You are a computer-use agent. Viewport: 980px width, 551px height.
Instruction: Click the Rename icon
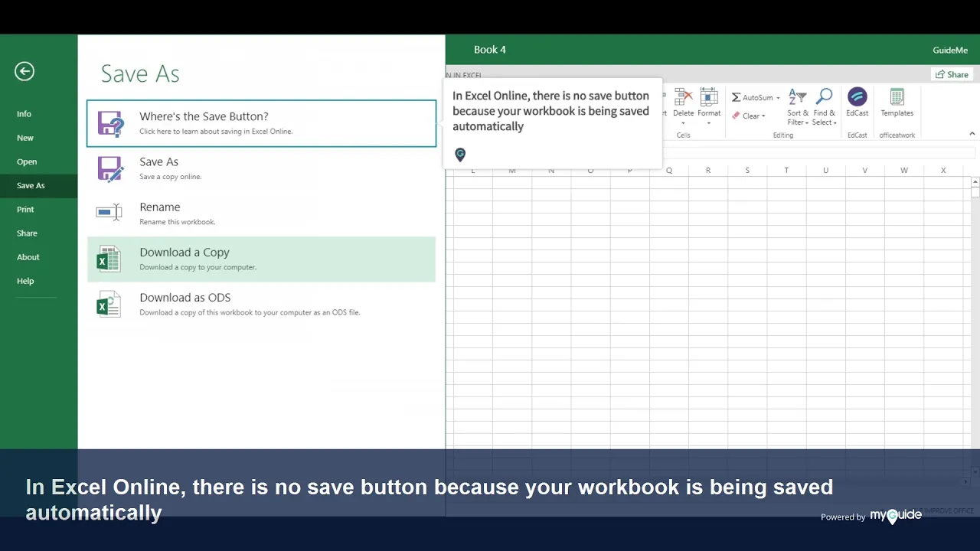pyautogui.click(x=109, y=212)
